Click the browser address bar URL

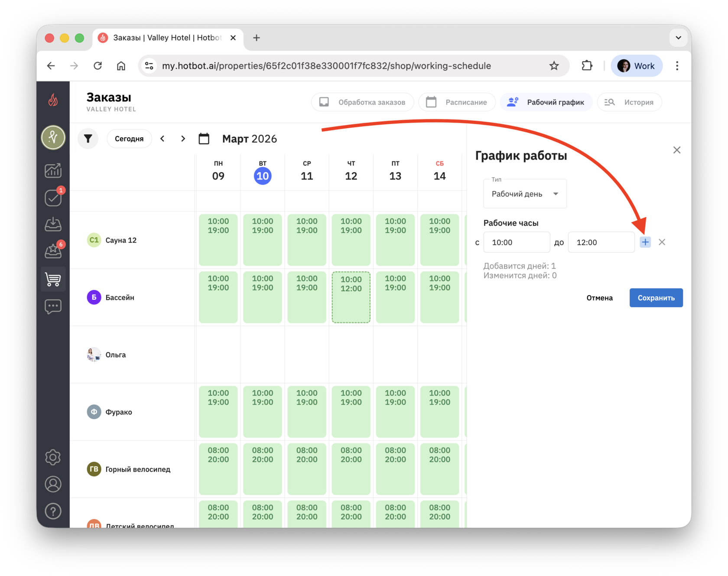[326, 66]
